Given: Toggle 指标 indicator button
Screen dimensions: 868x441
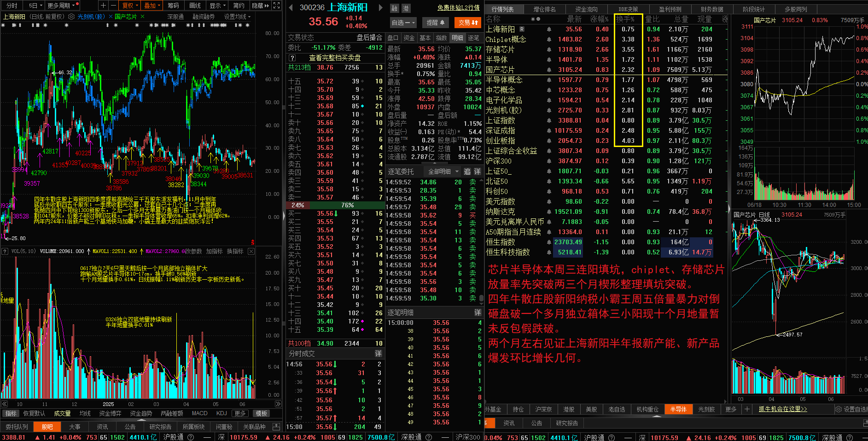Looking at the screenshot, I should 11,413.
